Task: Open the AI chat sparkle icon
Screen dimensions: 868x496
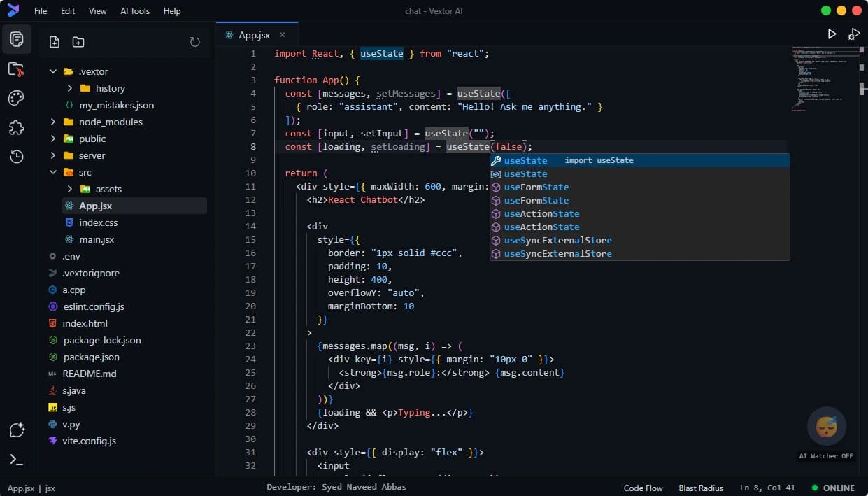Action: pyautogui.click(x=17, y=430)
